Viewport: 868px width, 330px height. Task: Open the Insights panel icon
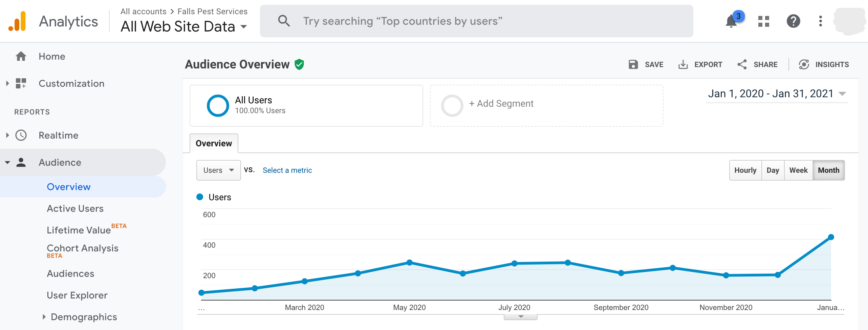(804, 64)
